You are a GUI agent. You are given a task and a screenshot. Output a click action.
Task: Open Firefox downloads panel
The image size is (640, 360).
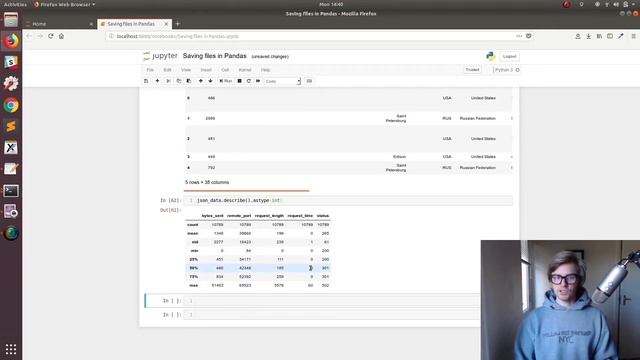click(589, 36)
